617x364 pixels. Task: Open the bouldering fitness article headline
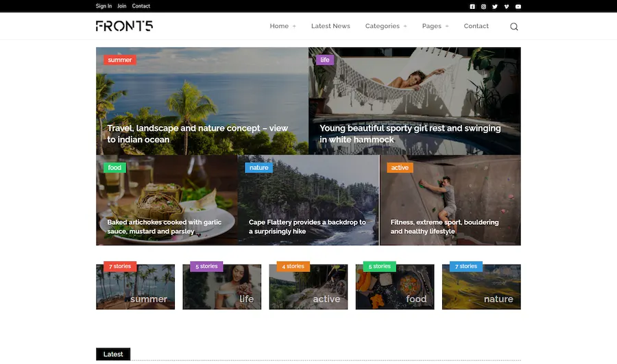(445, 227)
